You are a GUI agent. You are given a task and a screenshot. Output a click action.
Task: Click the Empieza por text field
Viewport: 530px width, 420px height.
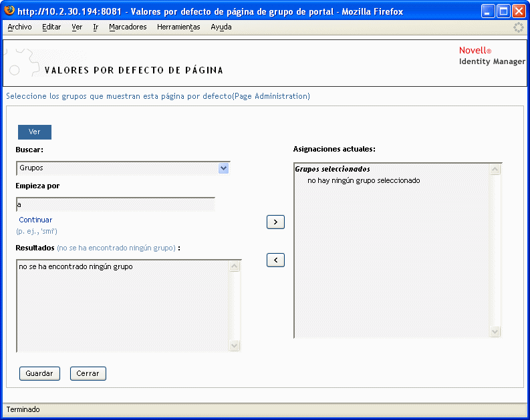tap(116, 204)
